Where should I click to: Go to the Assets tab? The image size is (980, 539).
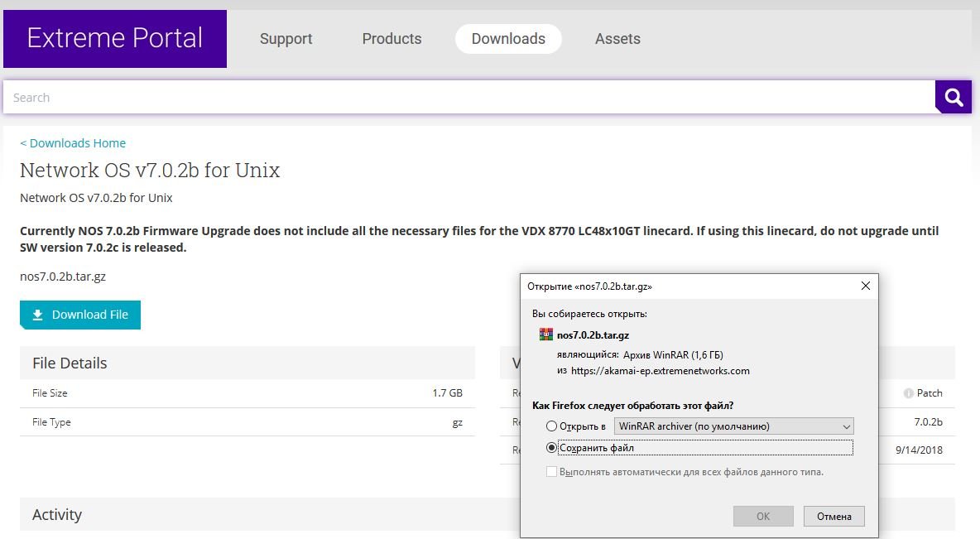point(617,39)
